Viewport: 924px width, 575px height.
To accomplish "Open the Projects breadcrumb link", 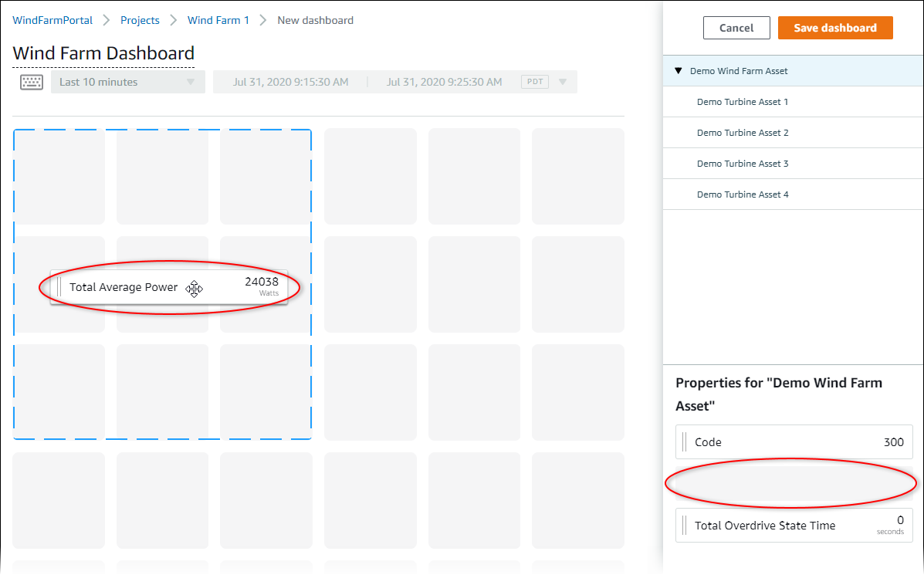I will point(140,20).
